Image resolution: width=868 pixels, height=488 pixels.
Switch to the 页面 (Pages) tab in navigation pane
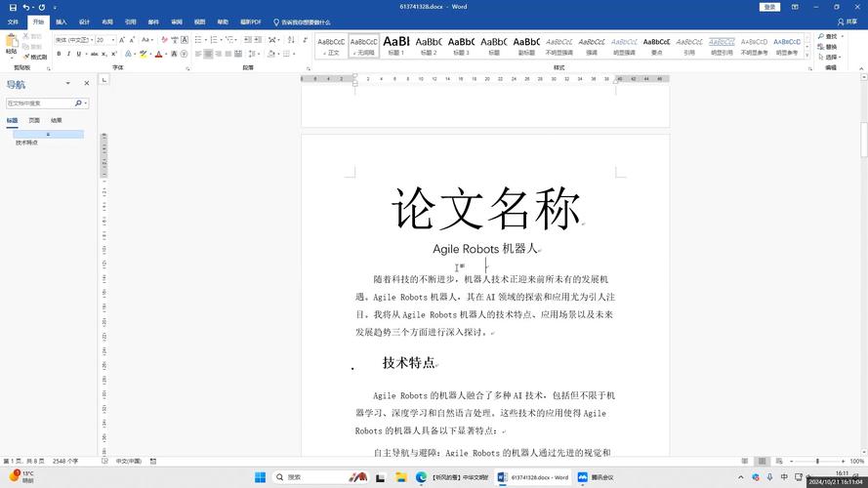[x=34, y=120]
